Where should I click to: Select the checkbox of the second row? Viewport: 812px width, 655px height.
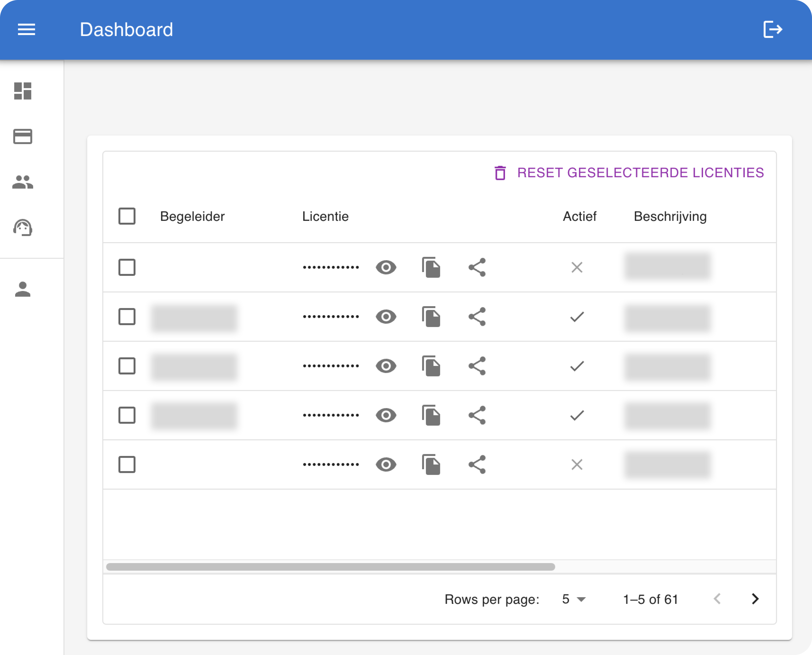tap(127, 317)
